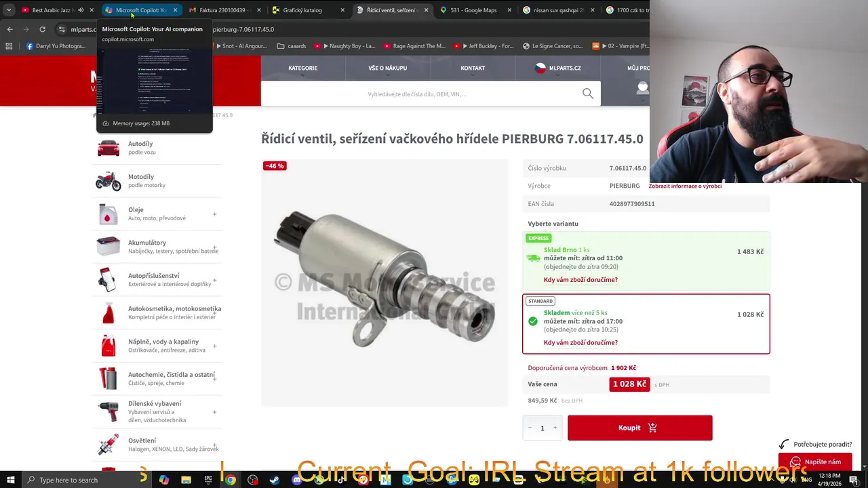Open the MLPARTS.CZ country selector
Image resolution: width=868 pixels, height=488 pixels.
[557, 68]
